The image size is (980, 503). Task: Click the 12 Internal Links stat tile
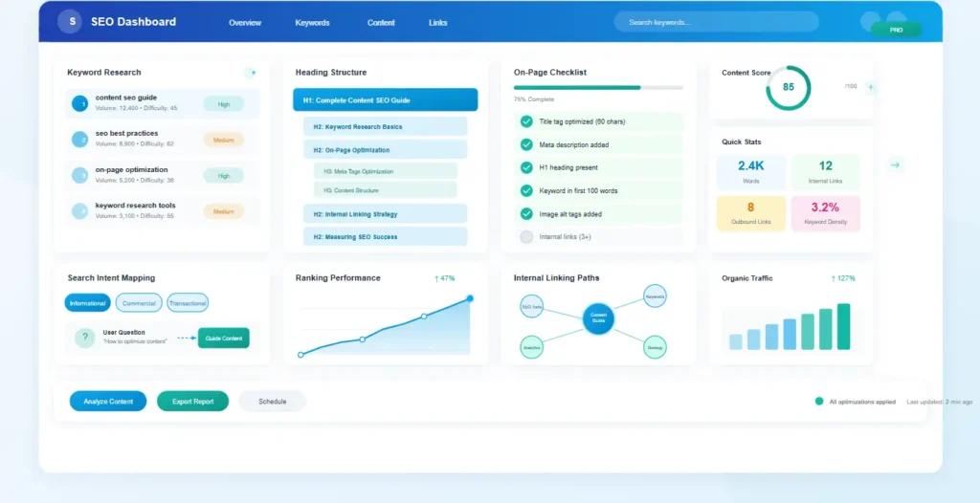(x=826, y=172)
